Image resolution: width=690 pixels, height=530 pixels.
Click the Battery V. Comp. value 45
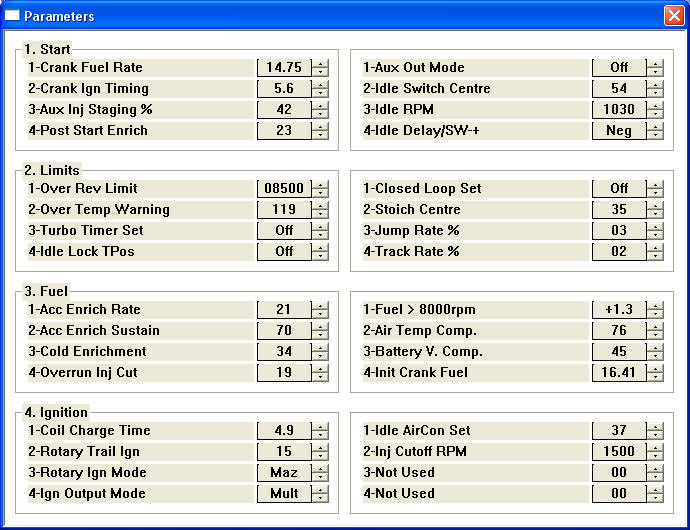click(x=619, y=352)
